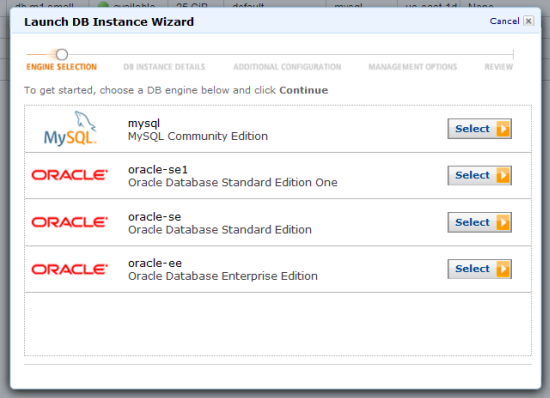Screen dimensions: 550x398
Task: Click orange arrow on oracle-se Select button
Action: coord(503,222)
